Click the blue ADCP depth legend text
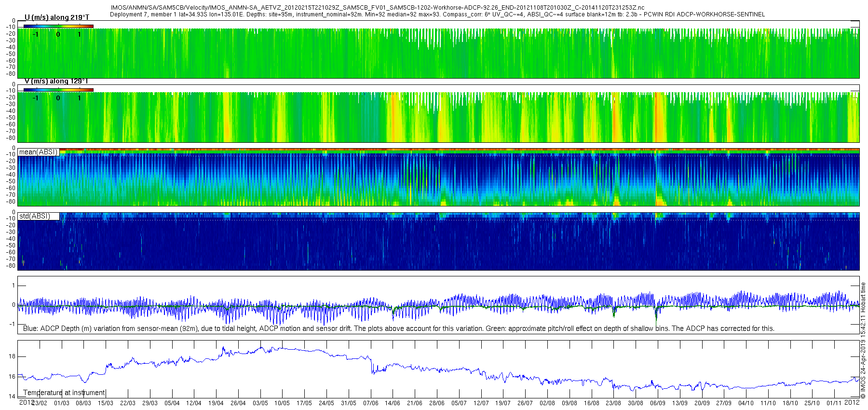Viewport: 868px width, 410px height. pyautogui.click(x=398, y=328)
